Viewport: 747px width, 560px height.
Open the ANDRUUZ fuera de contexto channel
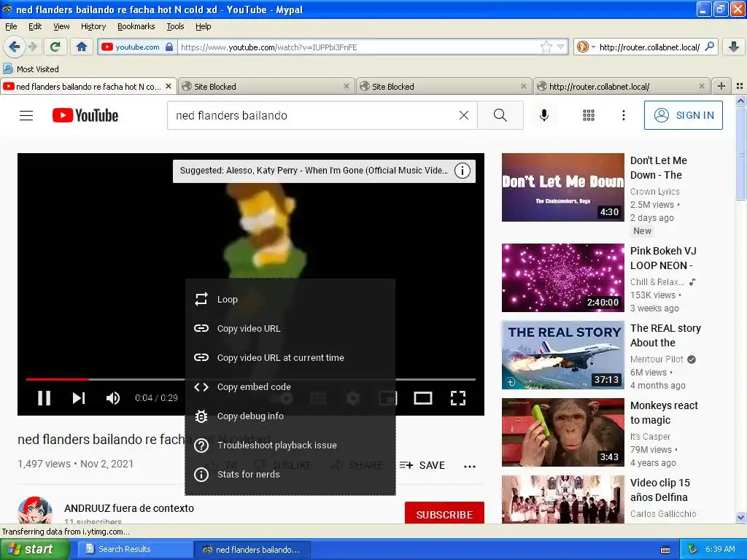[129, 508]
